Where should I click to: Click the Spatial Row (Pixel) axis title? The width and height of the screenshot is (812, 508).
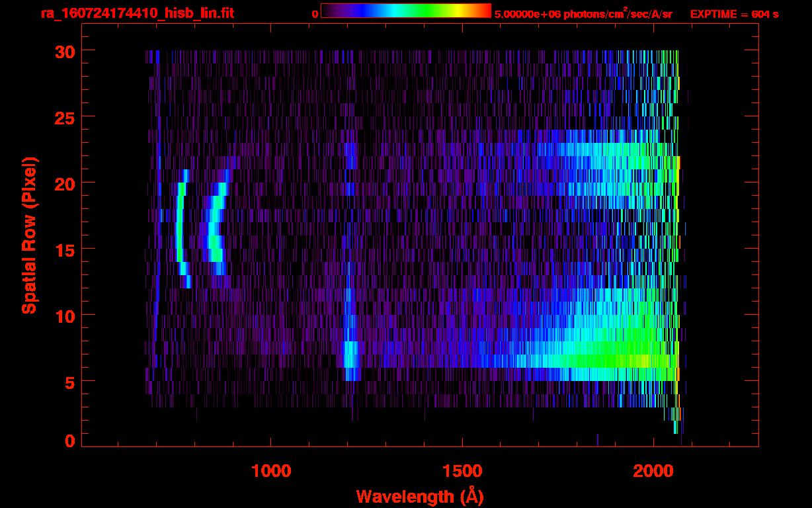pyautogui.click(x=29, y=235)
